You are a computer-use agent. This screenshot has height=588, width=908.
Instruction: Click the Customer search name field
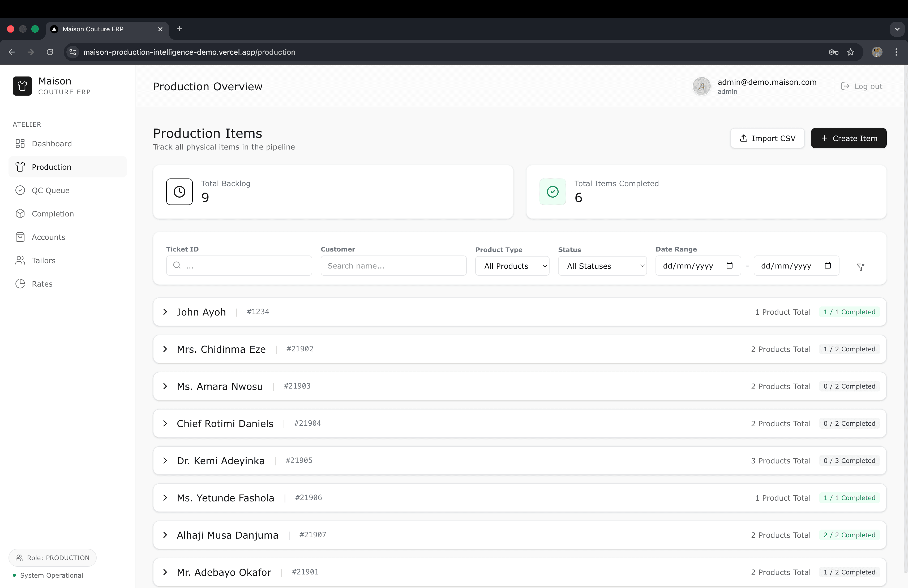point(393,266)
